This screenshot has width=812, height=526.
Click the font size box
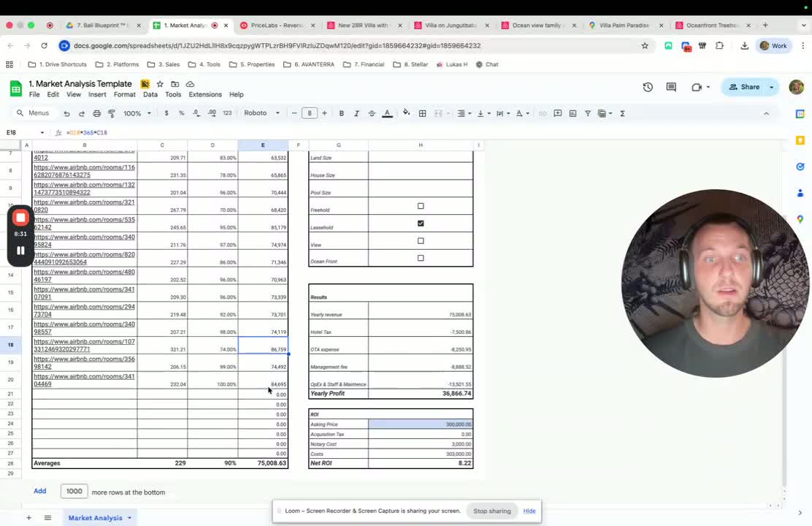(309, 113)
